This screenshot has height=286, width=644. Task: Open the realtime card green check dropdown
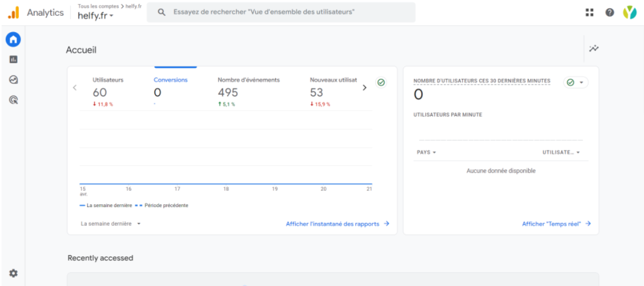pyautogui.click(x=576, y=82)
